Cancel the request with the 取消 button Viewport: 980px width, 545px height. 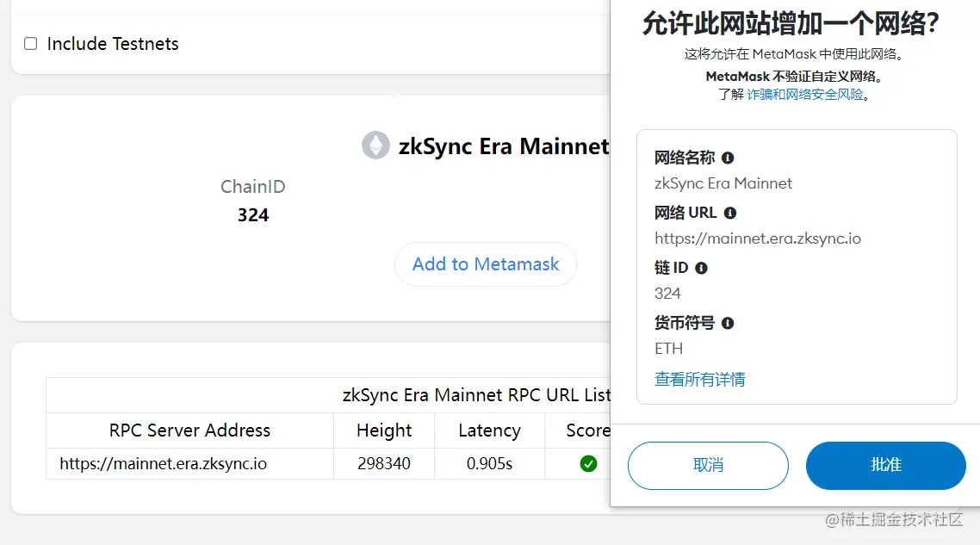708,466
